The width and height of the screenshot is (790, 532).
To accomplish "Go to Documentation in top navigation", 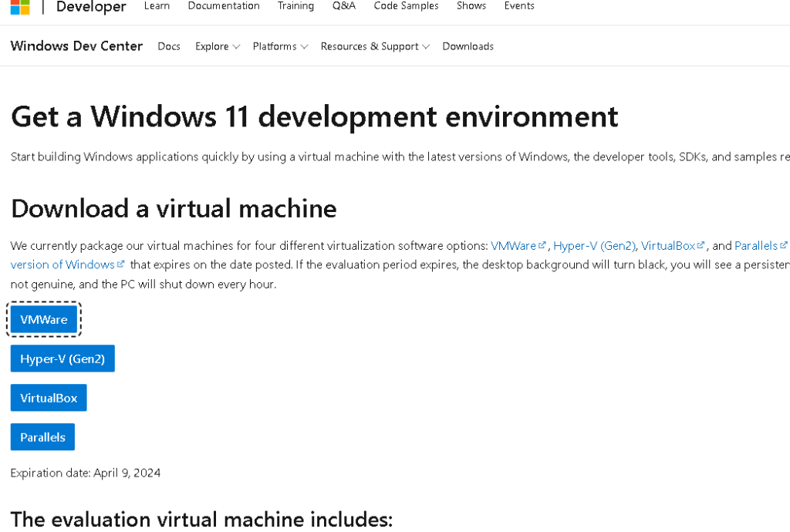I will pyautogui.click(x=224, y=6).
